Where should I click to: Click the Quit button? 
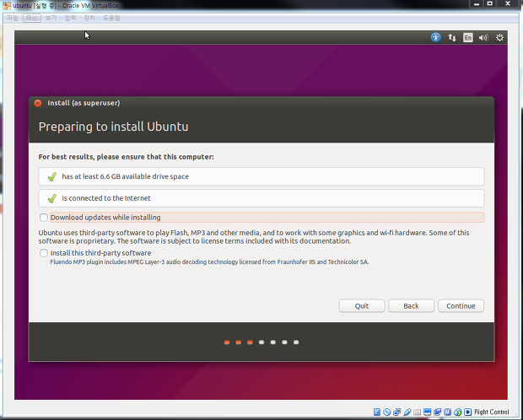362,306
